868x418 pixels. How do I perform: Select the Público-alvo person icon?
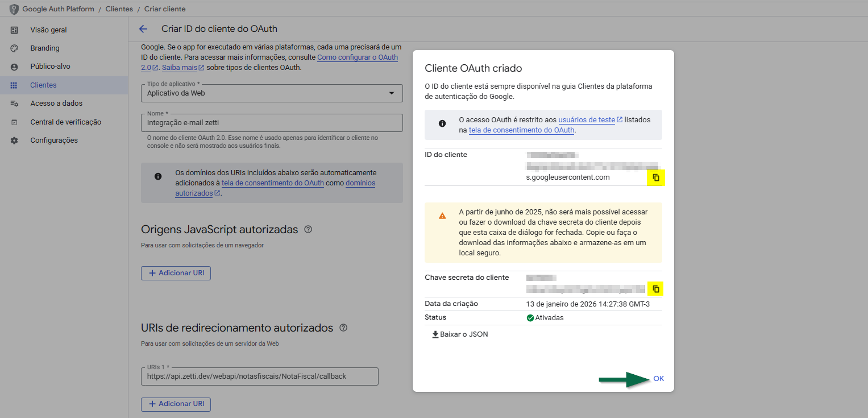pyautogui.click(x=14, y=67)
